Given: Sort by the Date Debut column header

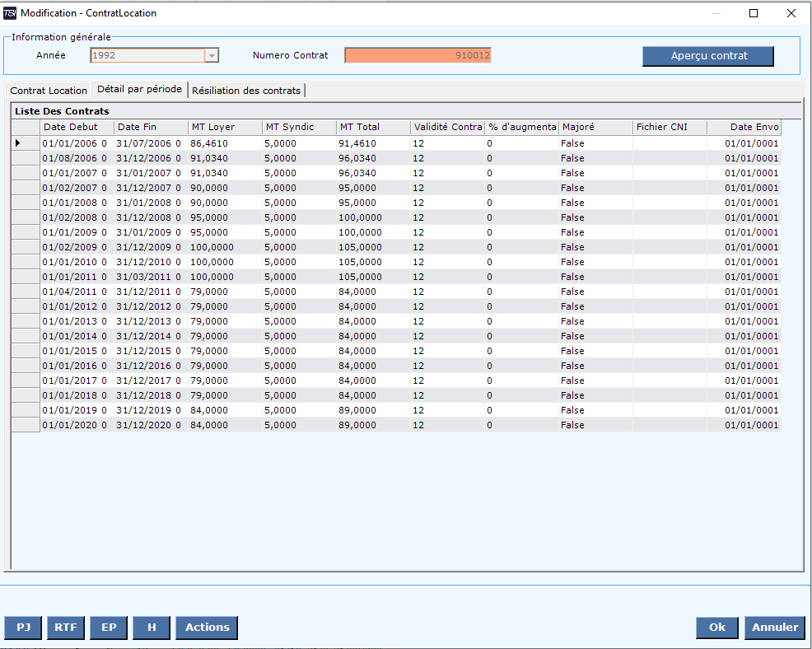Looking at the screenshot, I should click(x=77, y=128).
